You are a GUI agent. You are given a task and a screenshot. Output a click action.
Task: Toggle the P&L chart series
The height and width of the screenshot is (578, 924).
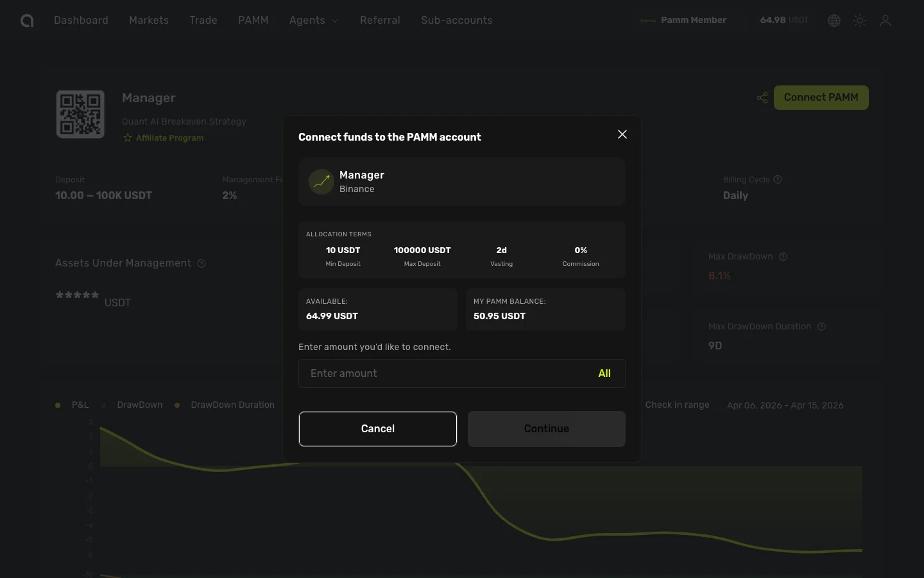(73, 405)
